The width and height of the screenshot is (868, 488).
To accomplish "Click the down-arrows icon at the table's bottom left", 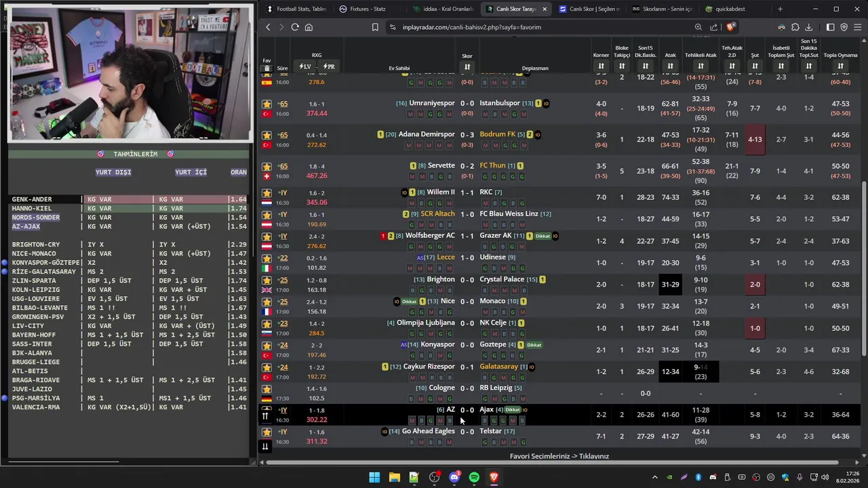I will point(265,446).
